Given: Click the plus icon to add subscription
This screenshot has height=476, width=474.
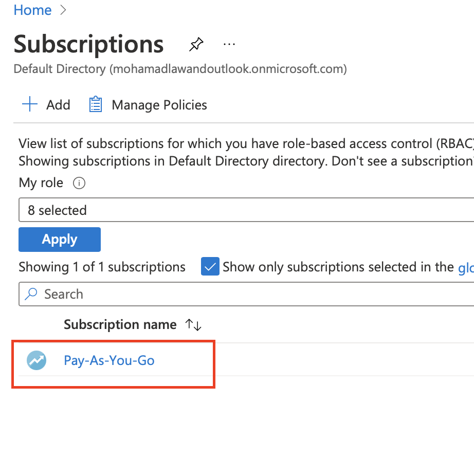Looking at the screenshot, I should point(30,105).
